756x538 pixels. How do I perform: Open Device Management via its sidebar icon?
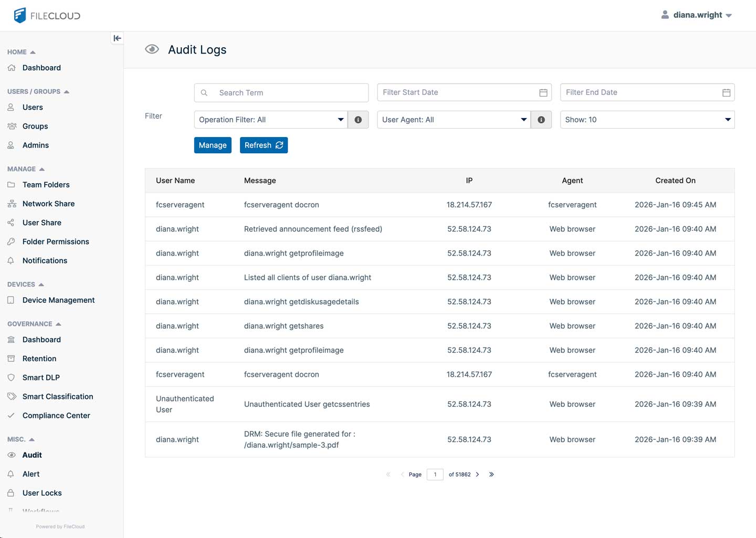click(x=11, y=300)
